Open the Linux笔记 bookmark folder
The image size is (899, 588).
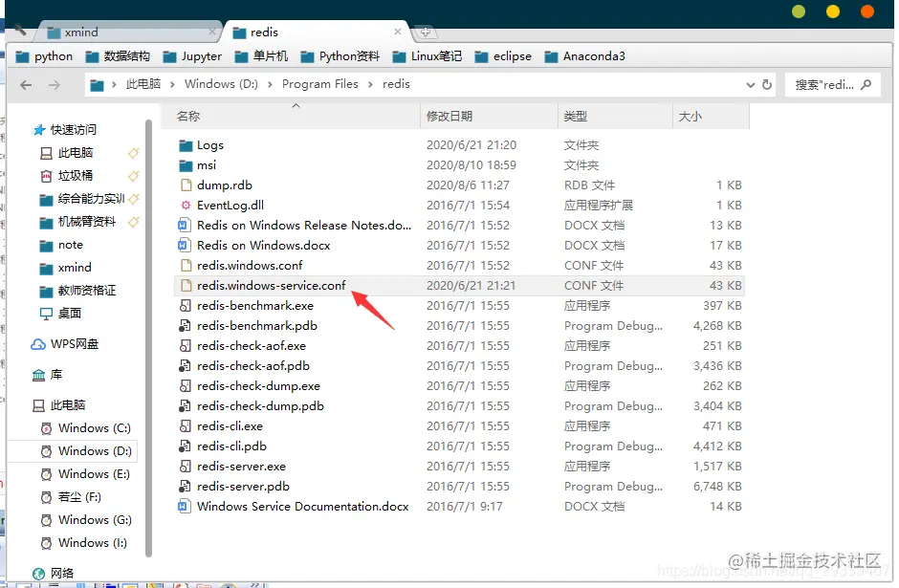(428, 56)
